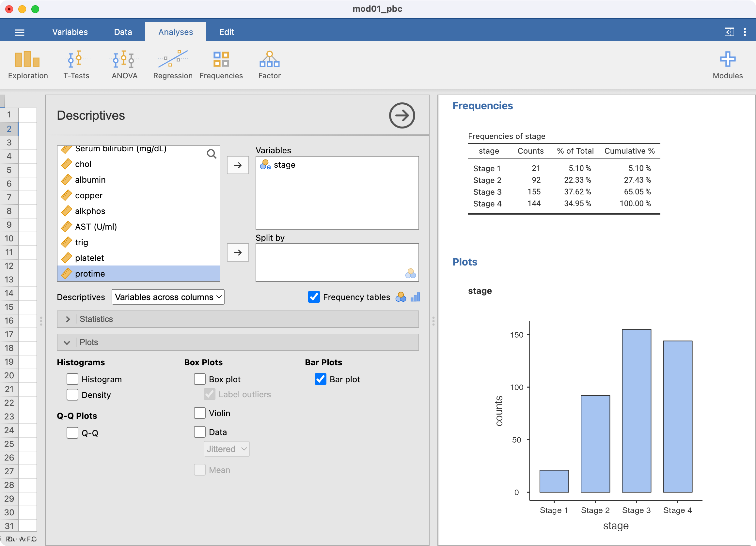The width and height of the screenshot is (756, 546).
Task: Switch to the Variables tab
Action: [x=70, y=32]
